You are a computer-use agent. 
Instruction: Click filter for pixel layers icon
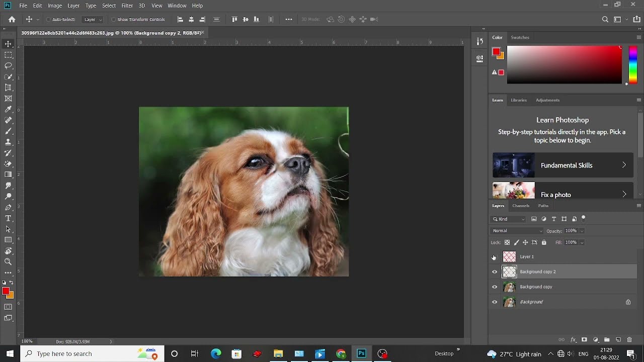tap(534, 219)
